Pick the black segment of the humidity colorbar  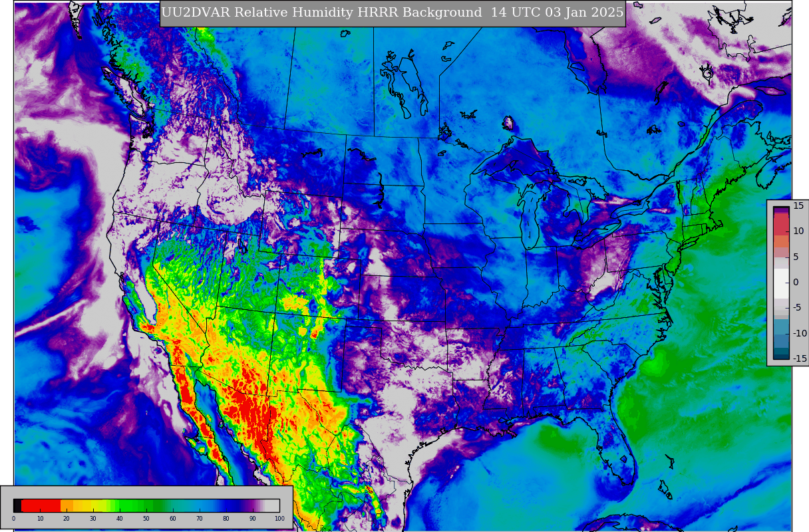[17, 505]
